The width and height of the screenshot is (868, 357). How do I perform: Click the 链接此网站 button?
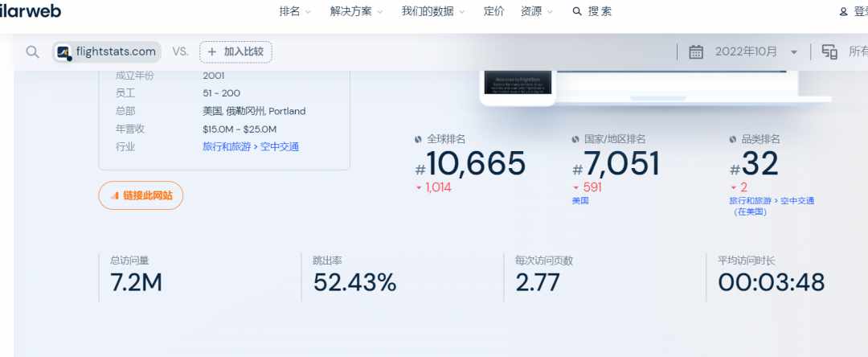141,195
